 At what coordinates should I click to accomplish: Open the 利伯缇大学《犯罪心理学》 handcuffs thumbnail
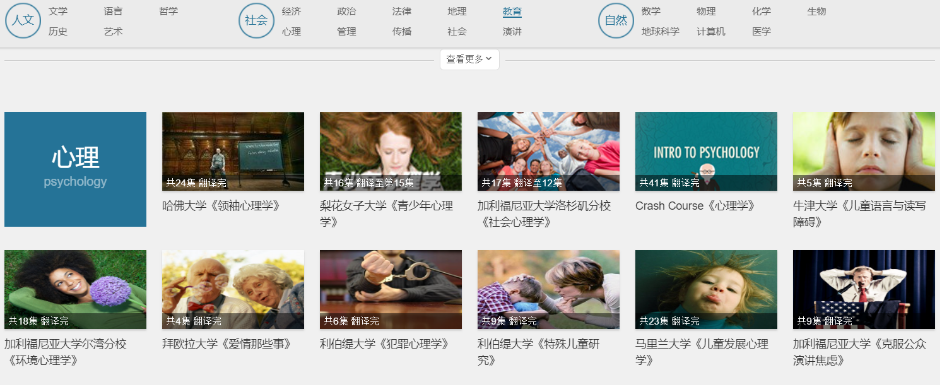(391, 289)
